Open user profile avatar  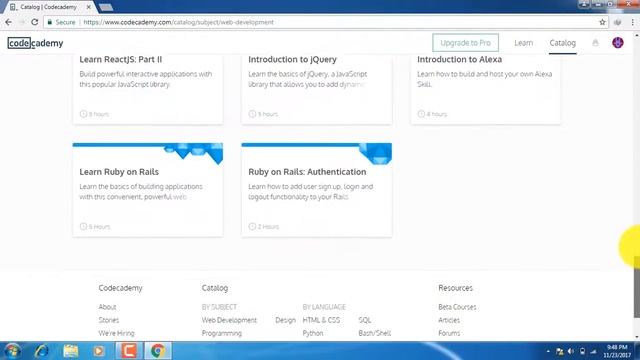(618, 42)
